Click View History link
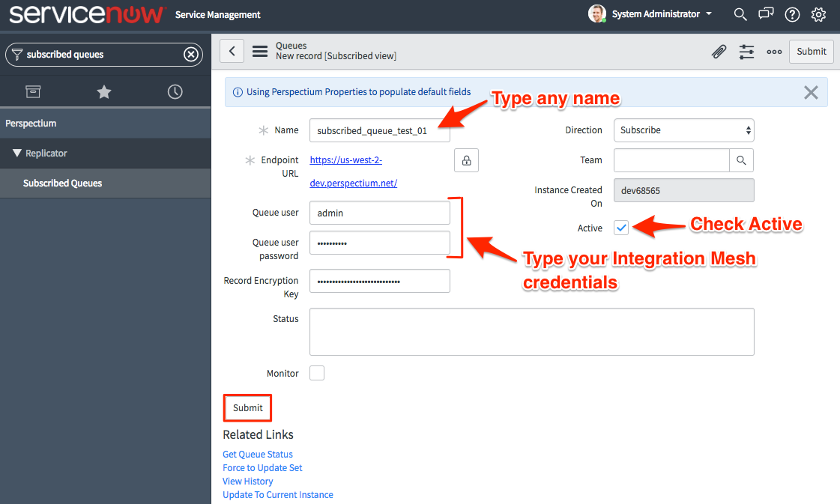840x504 pixels. [x=247, y=481]
